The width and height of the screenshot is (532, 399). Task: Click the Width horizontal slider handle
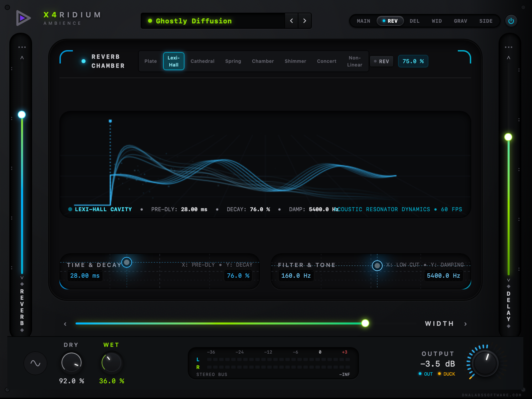[365, 323]
